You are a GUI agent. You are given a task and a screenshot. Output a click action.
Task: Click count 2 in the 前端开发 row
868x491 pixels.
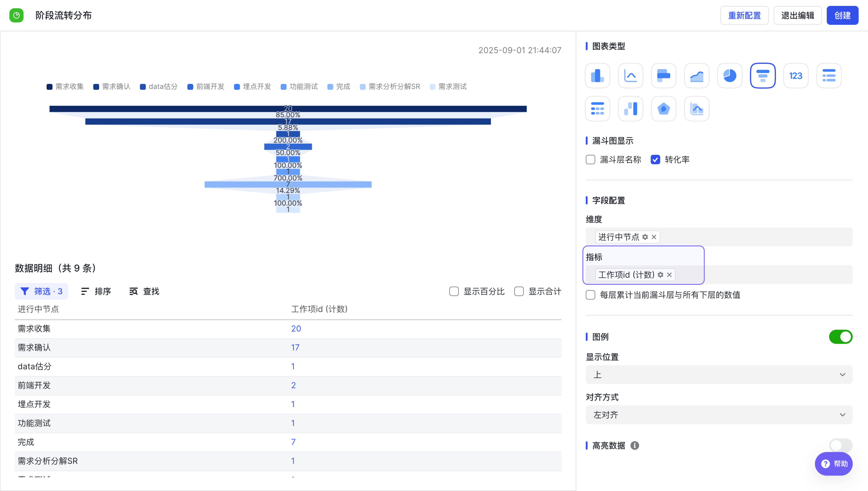(293, 385)
